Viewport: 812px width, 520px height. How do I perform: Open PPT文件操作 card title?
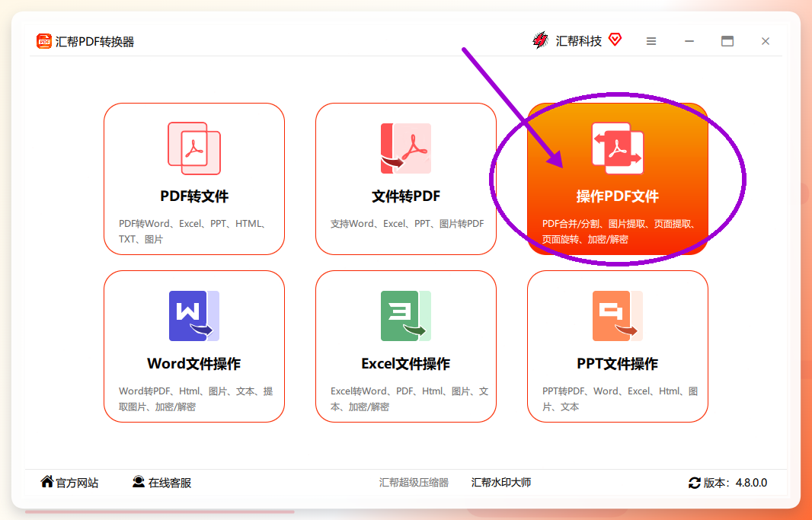point(617,364)
